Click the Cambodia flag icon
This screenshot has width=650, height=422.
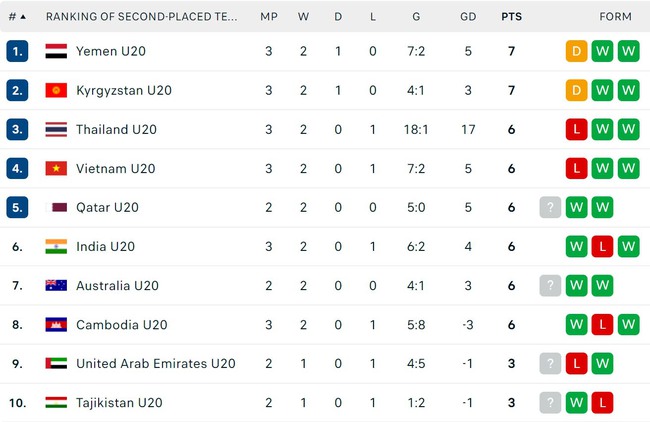coord(56,324)
